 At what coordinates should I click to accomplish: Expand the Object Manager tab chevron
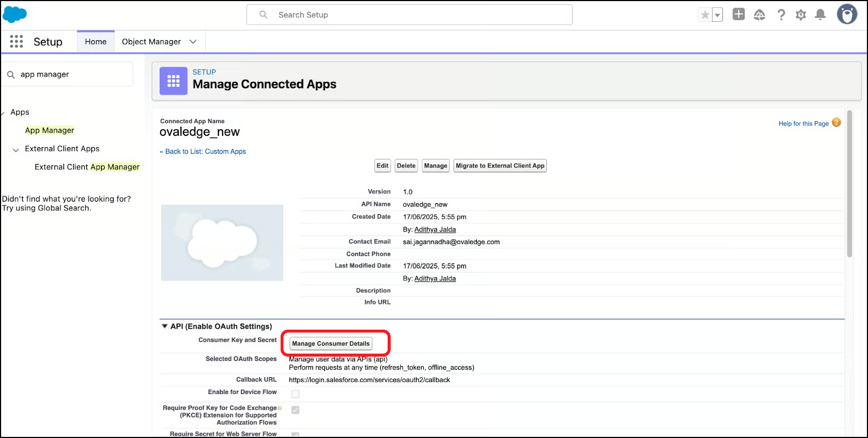193,42
